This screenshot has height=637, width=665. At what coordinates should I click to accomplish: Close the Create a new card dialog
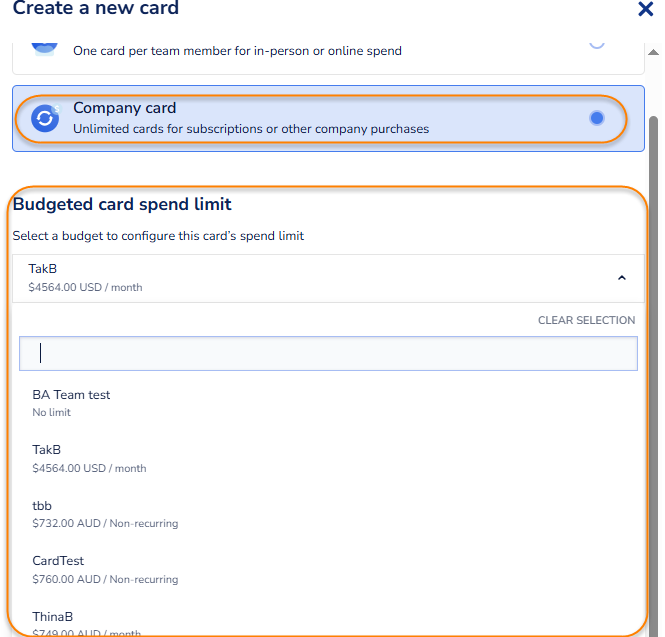(x=646, y=10)
